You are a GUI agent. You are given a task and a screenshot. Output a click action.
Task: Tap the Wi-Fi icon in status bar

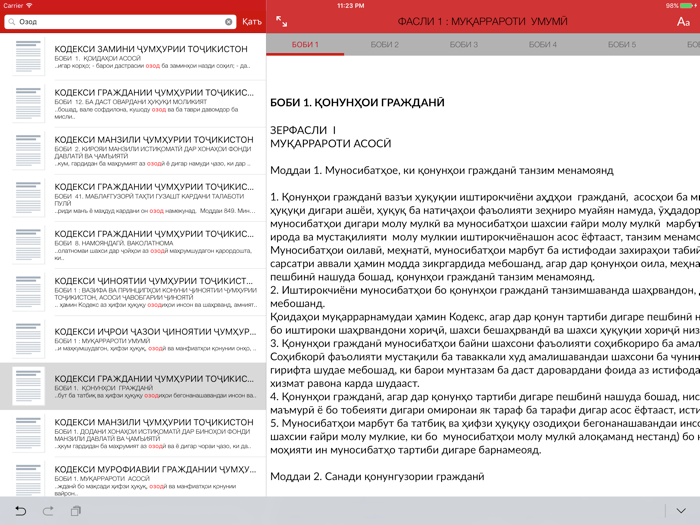click(29, 5)
